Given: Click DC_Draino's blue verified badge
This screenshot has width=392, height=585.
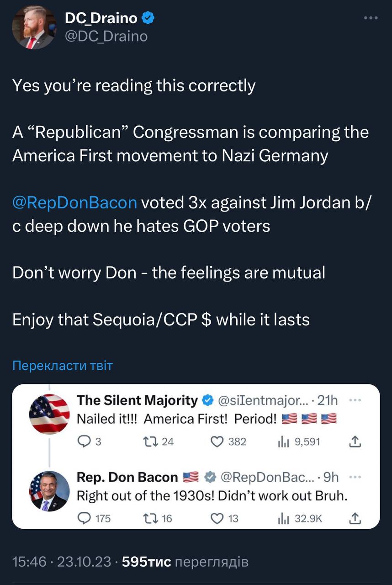Looking at the screenshot, I should tap(148, 18).
